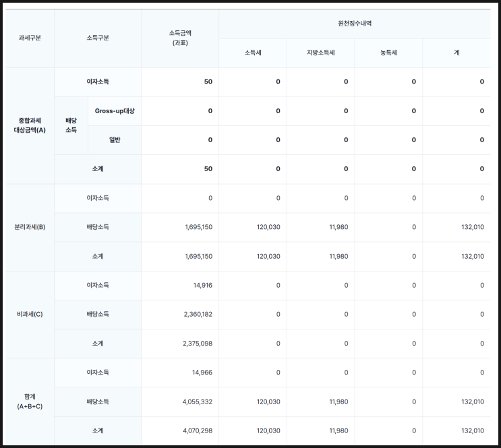
Task: Select the 비과세(C) row group label
Action: (x=30, y=314)
